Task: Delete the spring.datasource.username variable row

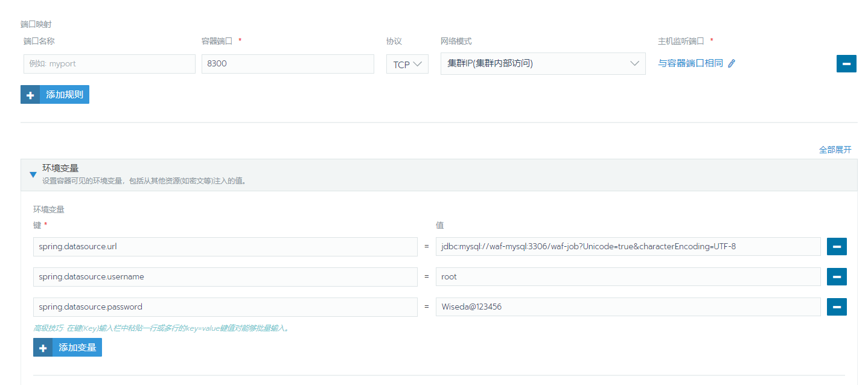Action: coord(837,276)
